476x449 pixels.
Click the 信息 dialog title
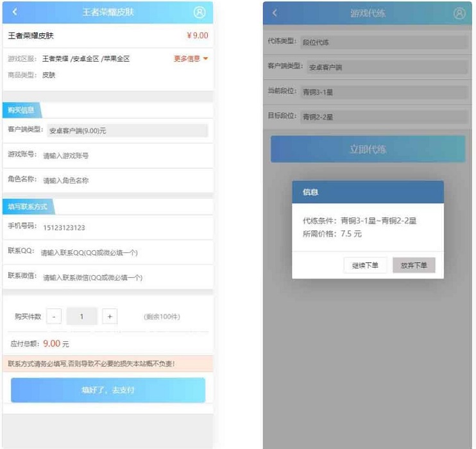(310, 192)
